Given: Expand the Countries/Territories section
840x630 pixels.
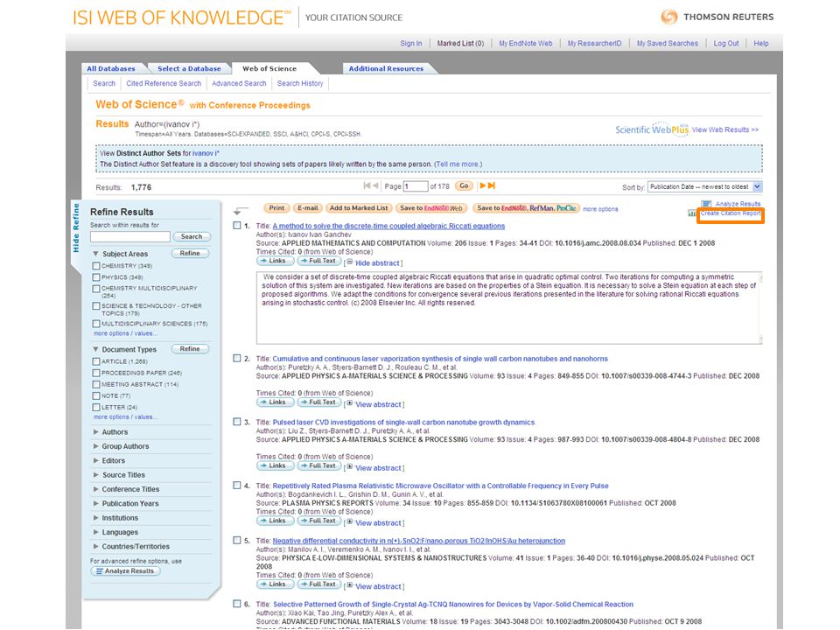Looking at the screenshot, I should (96, 546).
